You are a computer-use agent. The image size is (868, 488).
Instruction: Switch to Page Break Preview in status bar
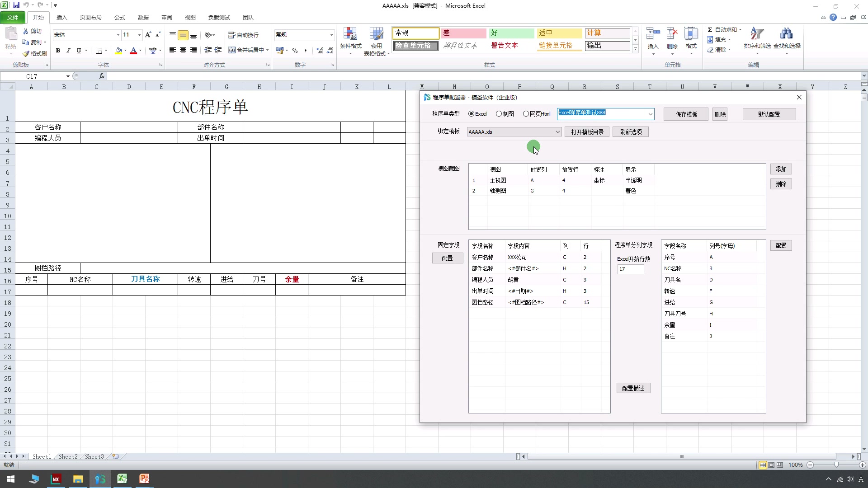(780, 465)
